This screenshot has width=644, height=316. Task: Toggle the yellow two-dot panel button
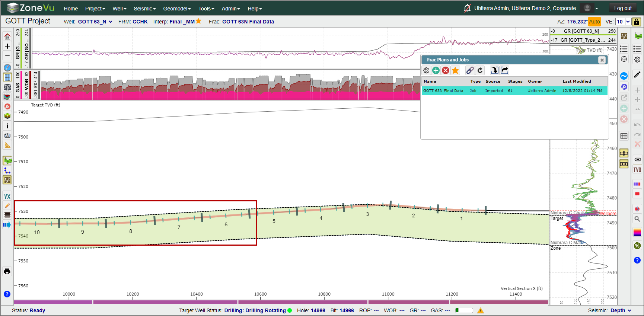click(624, 164)
